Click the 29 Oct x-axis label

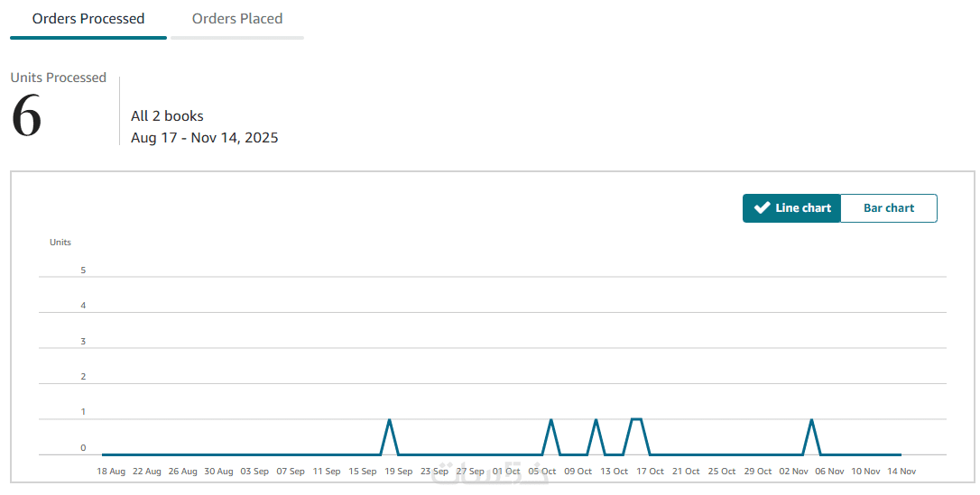758,472
